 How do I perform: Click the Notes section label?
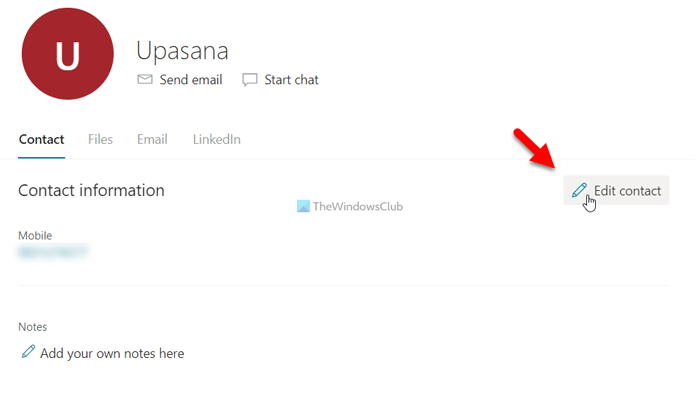coord(33,327)
